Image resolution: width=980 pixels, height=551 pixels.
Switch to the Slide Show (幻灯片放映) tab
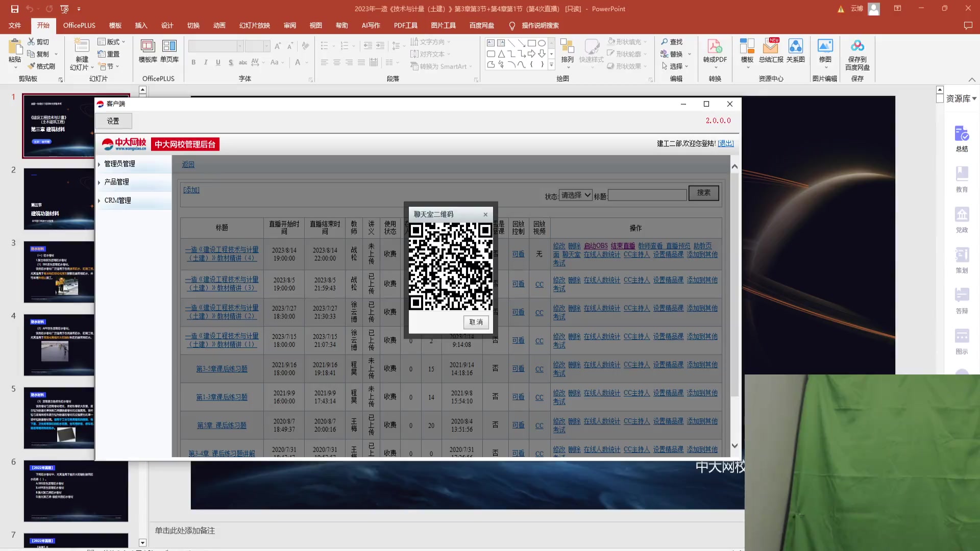click(x=255, y=26)
